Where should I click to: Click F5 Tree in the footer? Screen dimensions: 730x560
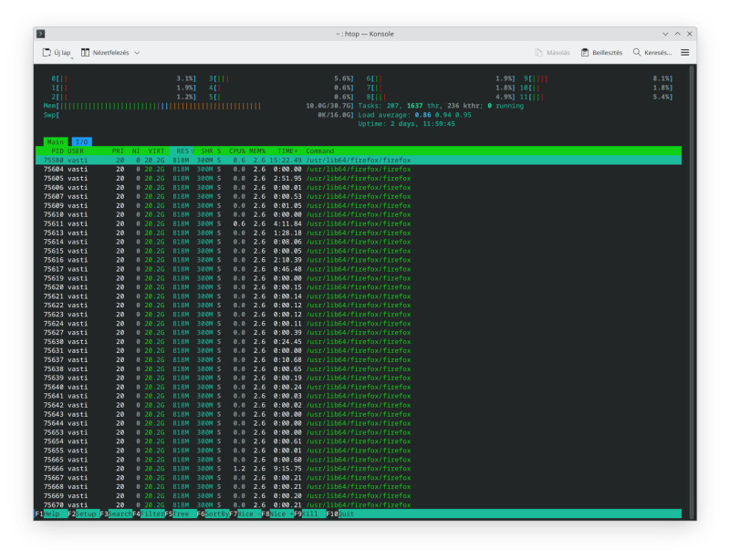[180, 513]
